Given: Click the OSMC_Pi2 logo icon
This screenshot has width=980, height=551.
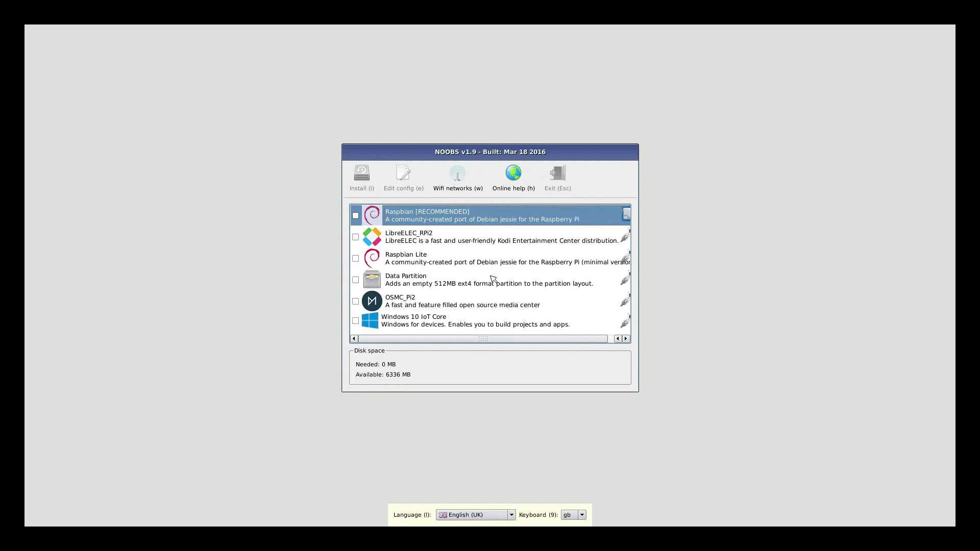Looking at the screenshot, I should [372, 300].
